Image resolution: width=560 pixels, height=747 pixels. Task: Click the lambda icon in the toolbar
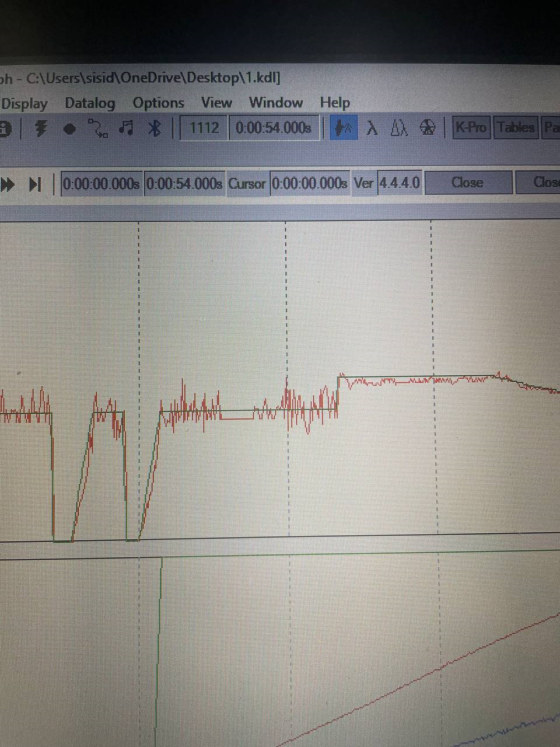pos(372,128)
